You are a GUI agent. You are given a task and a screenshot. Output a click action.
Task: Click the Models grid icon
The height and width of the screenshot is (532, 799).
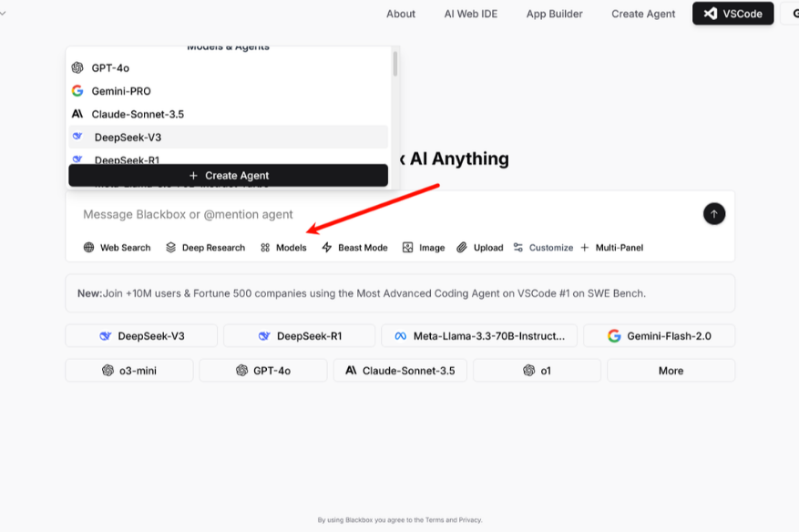265,248
